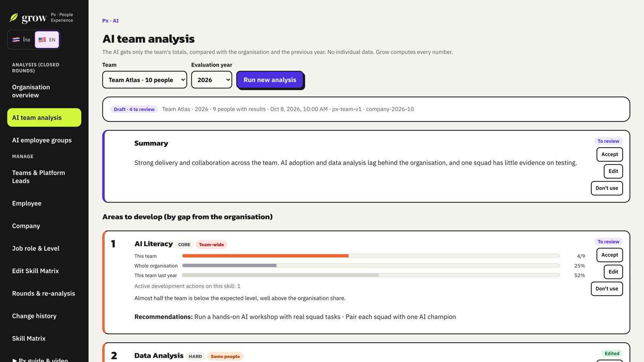Open Change history page
Image resolution: width=644 pixels, height=362 pixels.
click(x=44, y=316)
